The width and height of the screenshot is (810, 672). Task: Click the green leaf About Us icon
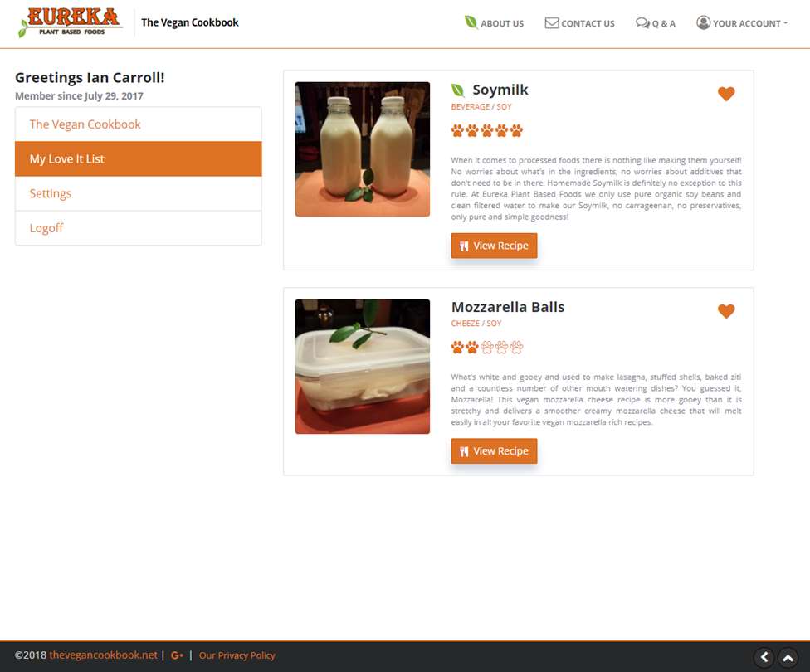[471, 22]
